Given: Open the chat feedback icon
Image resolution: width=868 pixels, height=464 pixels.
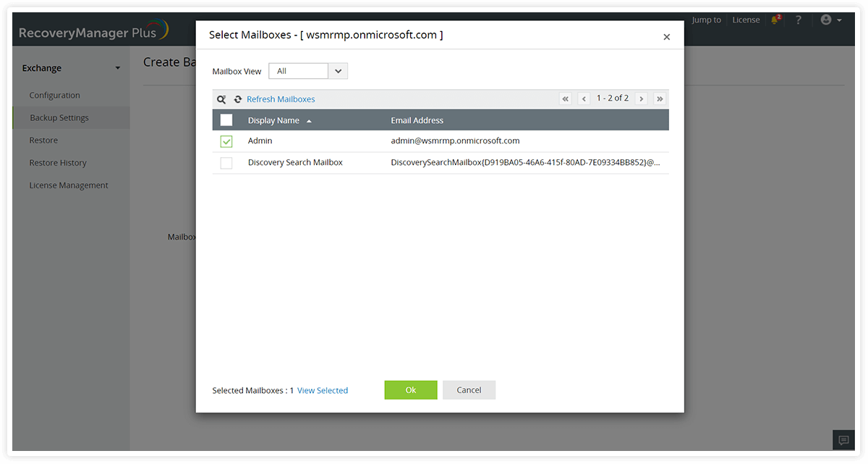Looking at the screenshot, I should point(843,440).
